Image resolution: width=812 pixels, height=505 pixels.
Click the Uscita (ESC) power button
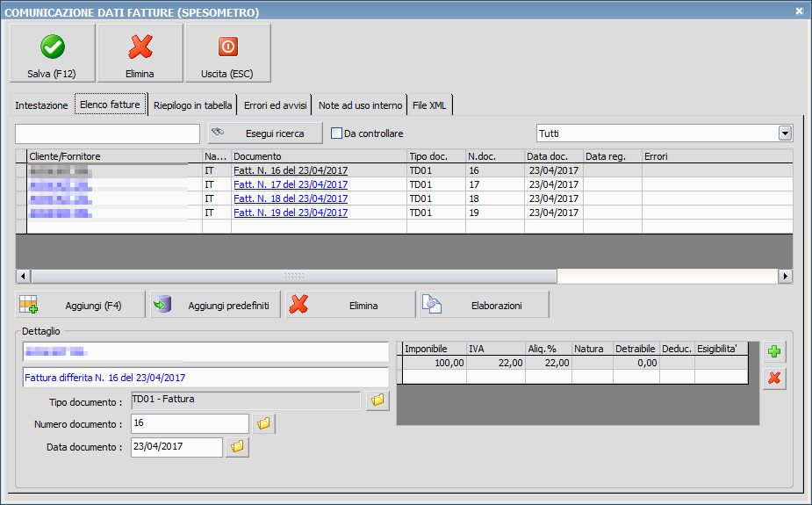click(x=228, y=53)
